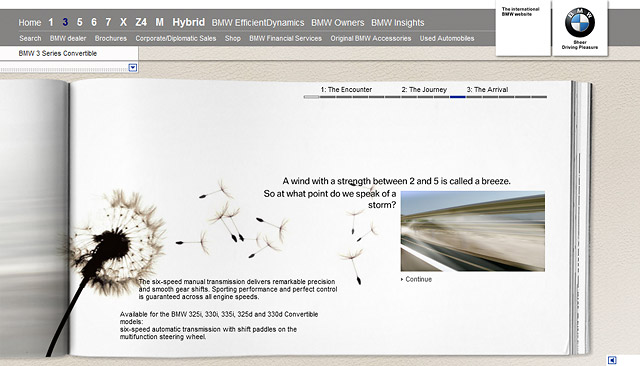
Task: Open Corporate/Diplomatic Sales link
Action: [x=176, y=38]
